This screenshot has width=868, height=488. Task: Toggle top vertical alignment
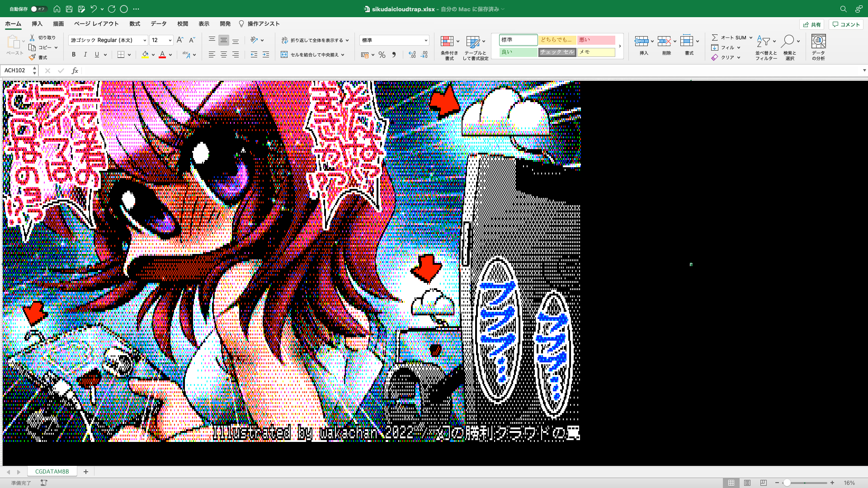(x=212, y=40)
